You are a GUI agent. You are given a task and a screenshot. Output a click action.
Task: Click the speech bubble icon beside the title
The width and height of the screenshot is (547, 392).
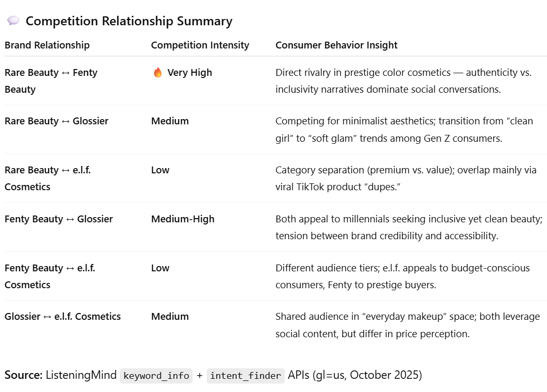[x=13, y=21]
